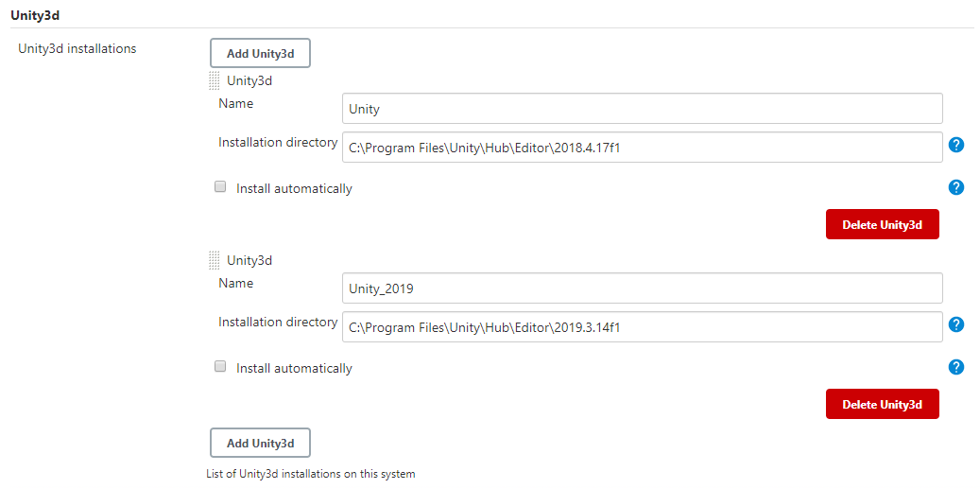
Task: Delete the Unity3d installation named Unity
Action: pos(883,224)
